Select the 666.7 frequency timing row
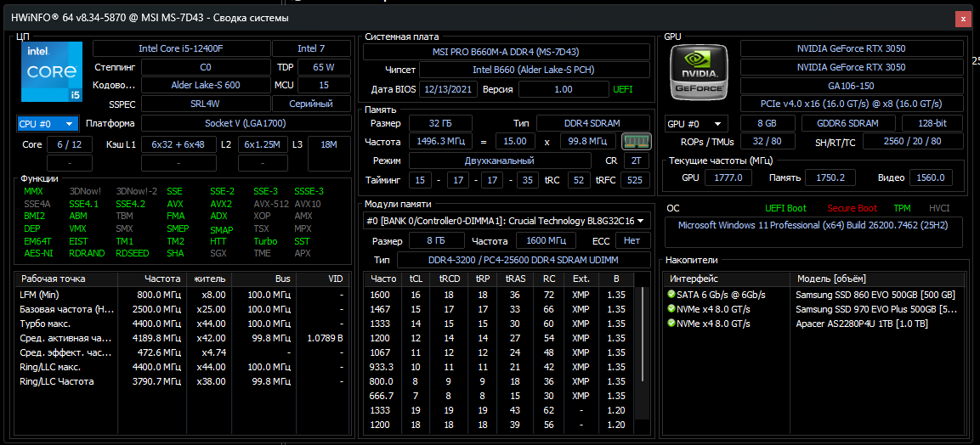 (x=499, y=396)
